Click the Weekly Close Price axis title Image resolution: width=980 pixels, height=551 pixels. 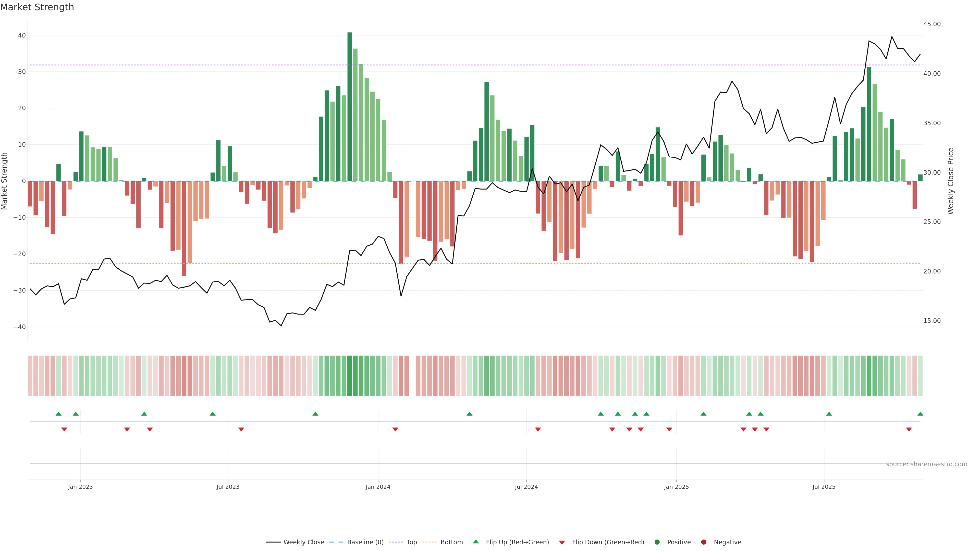(x=951, y=181)
